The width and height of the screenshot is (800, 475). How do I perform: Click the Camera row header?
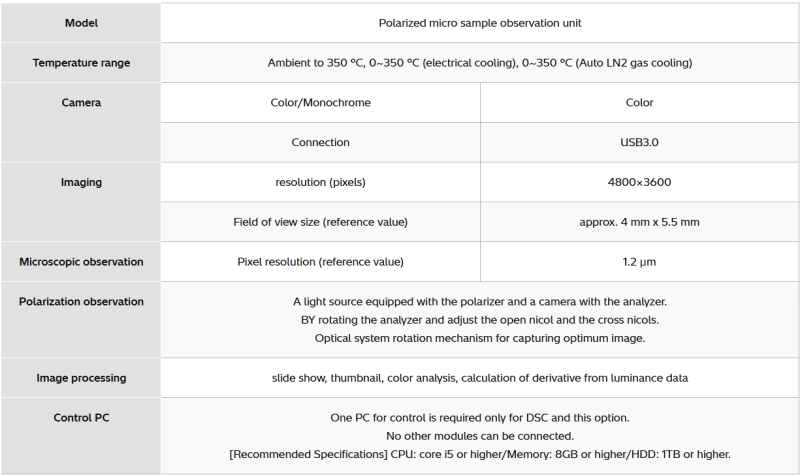click(81, 102)
